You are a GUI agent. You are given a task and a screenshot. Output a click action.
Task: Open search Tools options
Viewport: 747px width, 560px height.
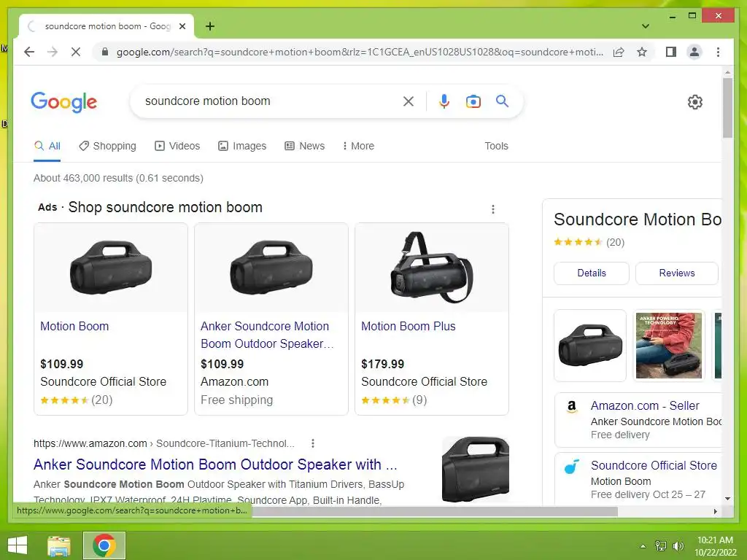tap(496, 146)
